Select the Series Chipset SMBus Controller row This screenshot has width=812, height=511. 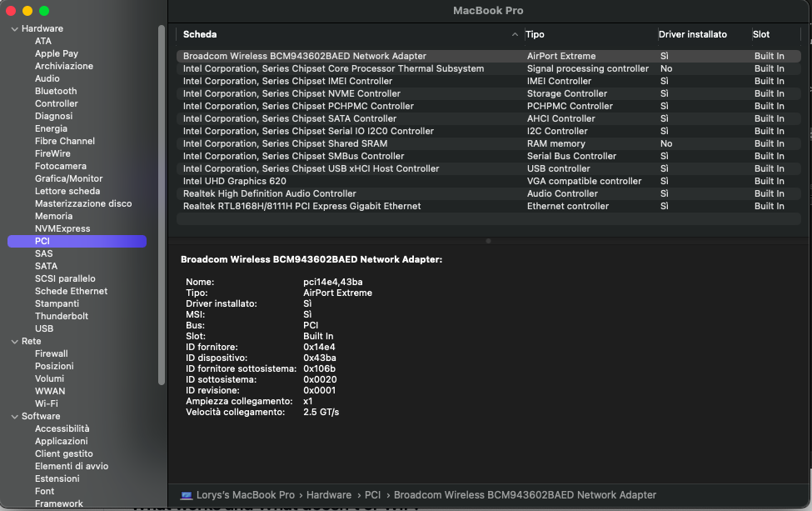click(x=488, y=156)
